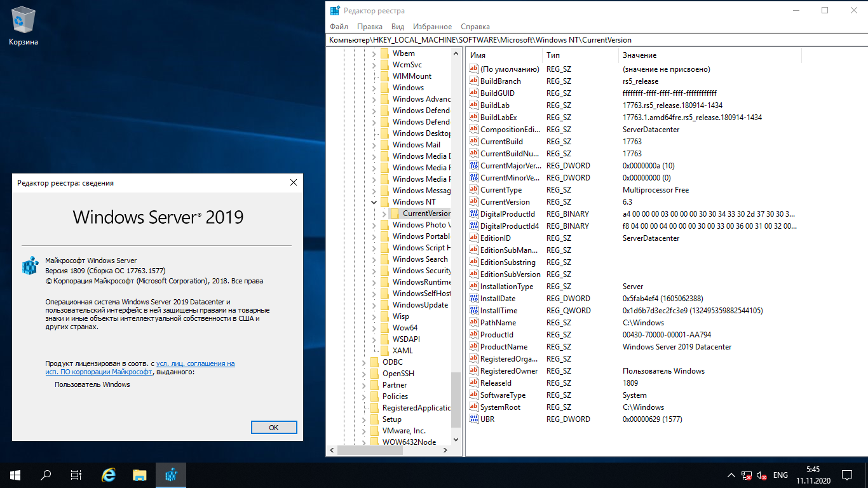Click the ReleaseId string value icon

tap(473, 383)
